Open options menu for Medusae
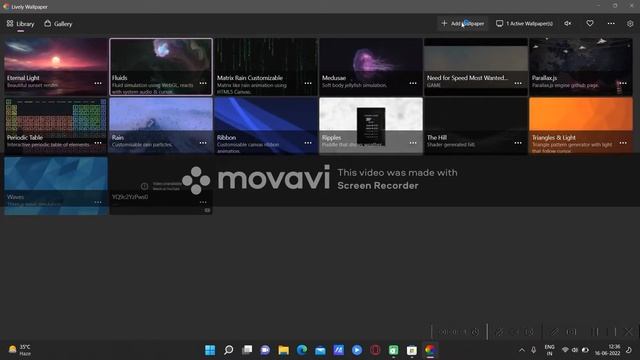This screenshot has height=360, width=640. point(413,83)
